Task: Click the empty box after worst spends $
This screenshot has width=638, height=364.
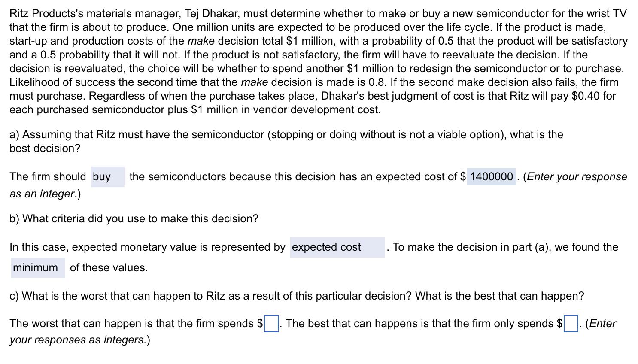Action: (270, 324)
